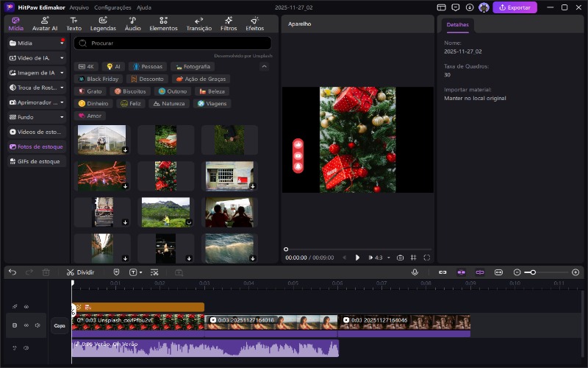
Task: Zoom in the timeline with plus icon
Action: (576, 272)
